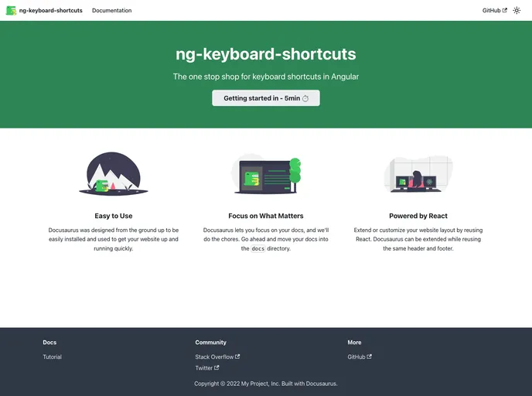The width and height of the screenshot is (532, 396).
Task: Click the inline docs code label
Action: click(x=257, y=248)
